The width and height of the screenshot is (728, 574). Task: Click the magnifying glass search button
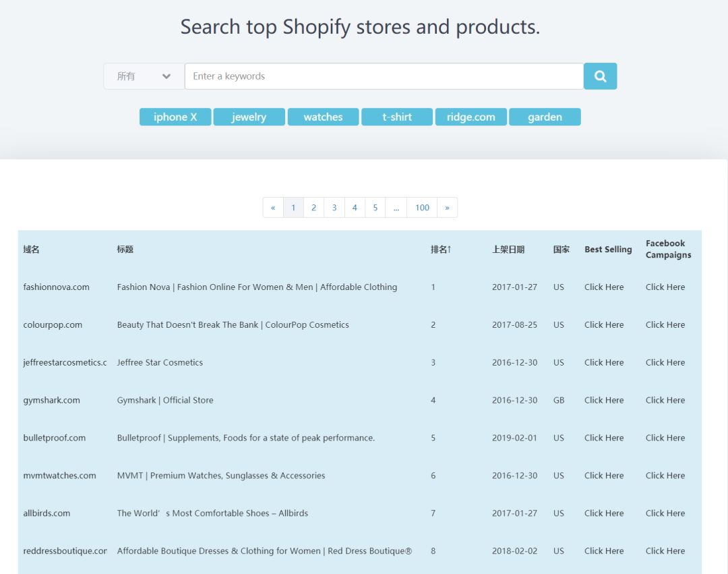[600, 76]
